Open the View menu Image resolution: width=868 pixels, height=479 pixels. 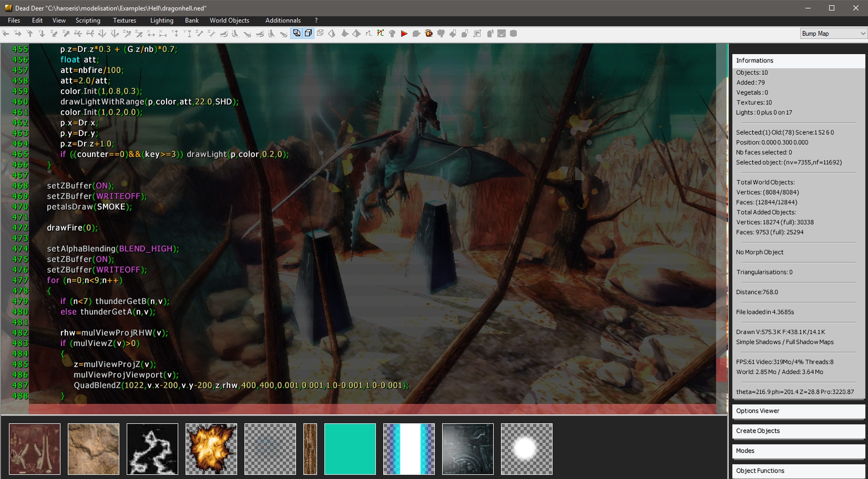point(59,20)
